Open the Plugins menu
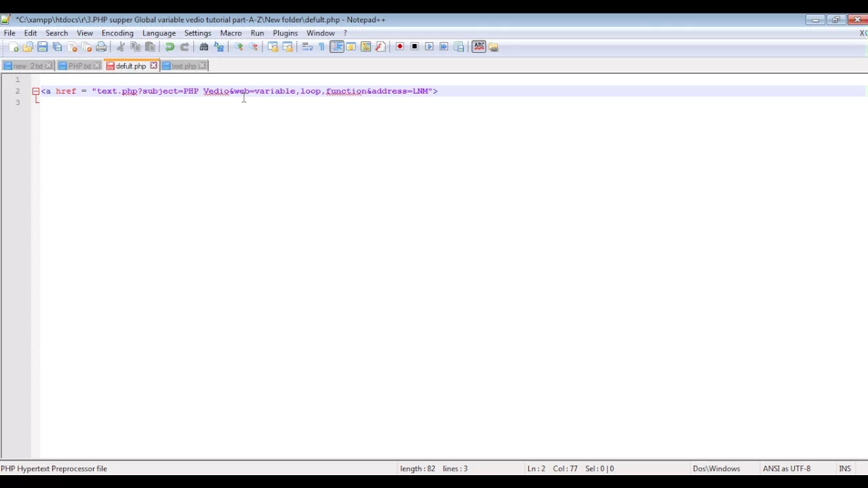This screenshot has height=488, width=868. [x=285, y=33]
